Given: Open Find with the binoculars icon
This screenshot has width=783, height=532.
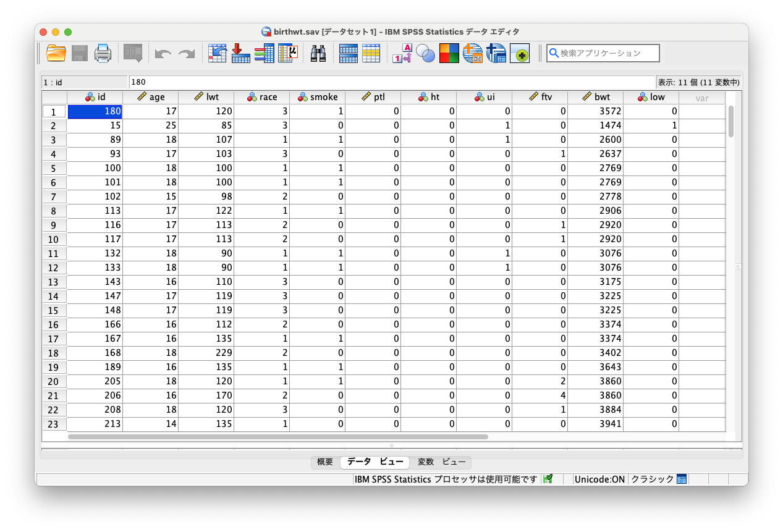Looking at the screenshot, I should click(x=318, y=54).
